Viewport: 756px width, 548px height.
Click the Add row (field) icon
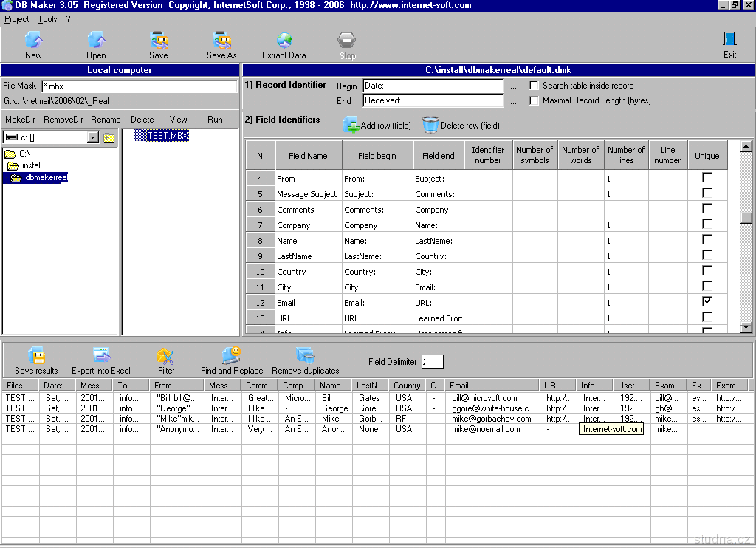click(351, 125)
